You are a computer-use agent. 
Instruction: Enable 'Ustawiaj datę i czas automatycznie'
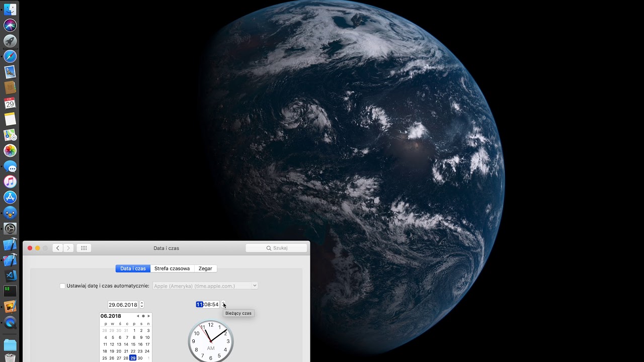pyautogui.click(x=62, y=286)
